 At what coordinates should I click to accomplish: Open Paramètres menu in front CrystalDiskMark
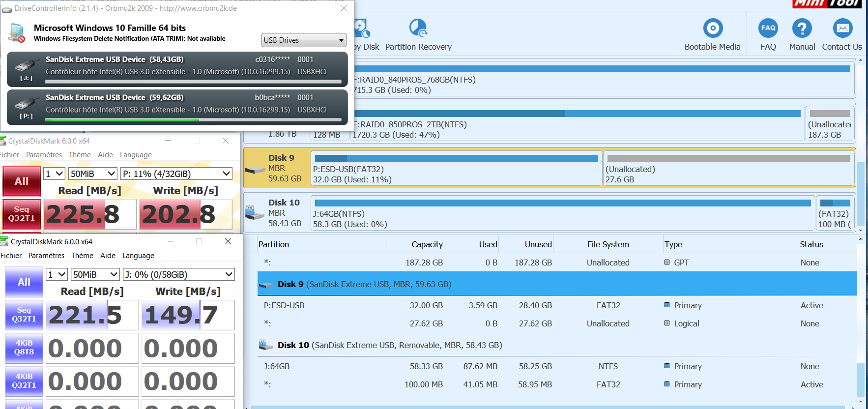(x=46, y=256)
